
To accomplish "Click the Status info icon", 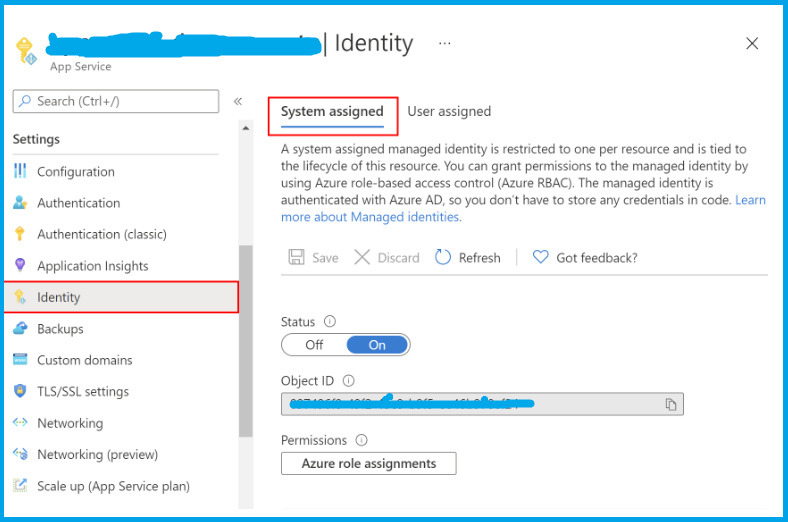I will click(x=330, y=321).
